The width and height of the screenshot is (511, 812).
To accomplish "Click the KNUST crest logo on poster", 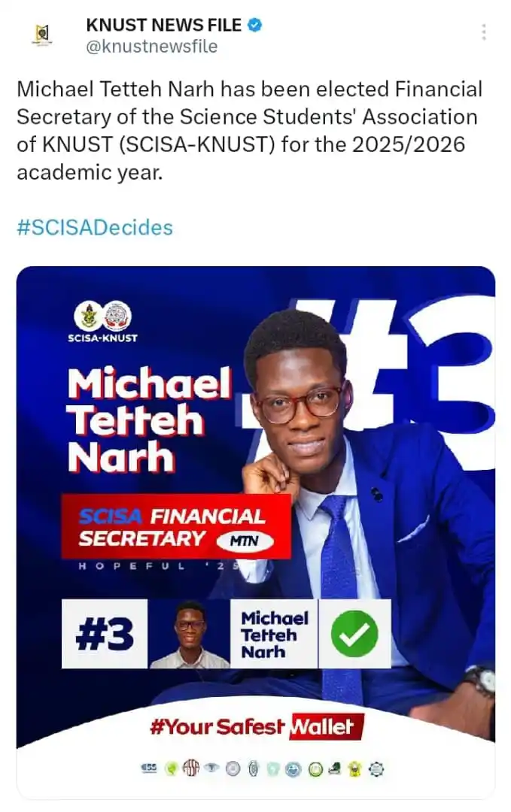I will click(89, 316).
